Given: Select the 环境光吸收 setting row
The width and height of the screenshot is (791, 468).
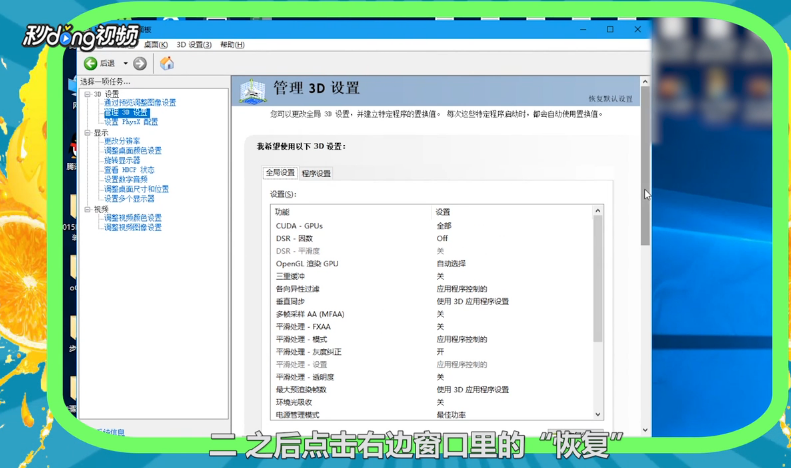Looking at the screenshot, I should pos(433,402).
